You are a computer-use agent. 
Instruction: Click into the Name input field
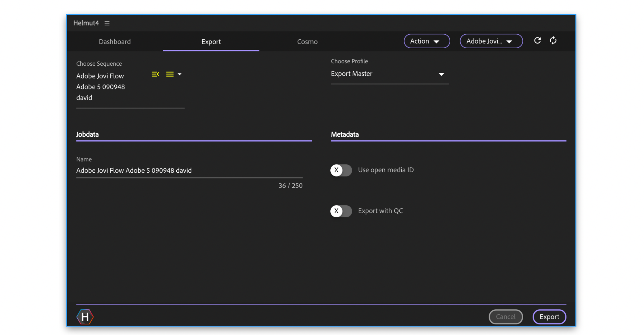pos(189,170)
